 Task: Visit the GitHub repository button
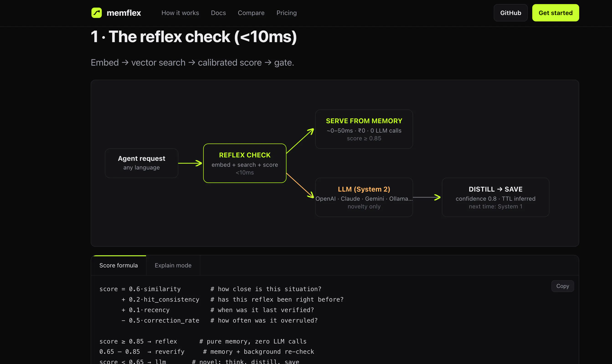510,13
